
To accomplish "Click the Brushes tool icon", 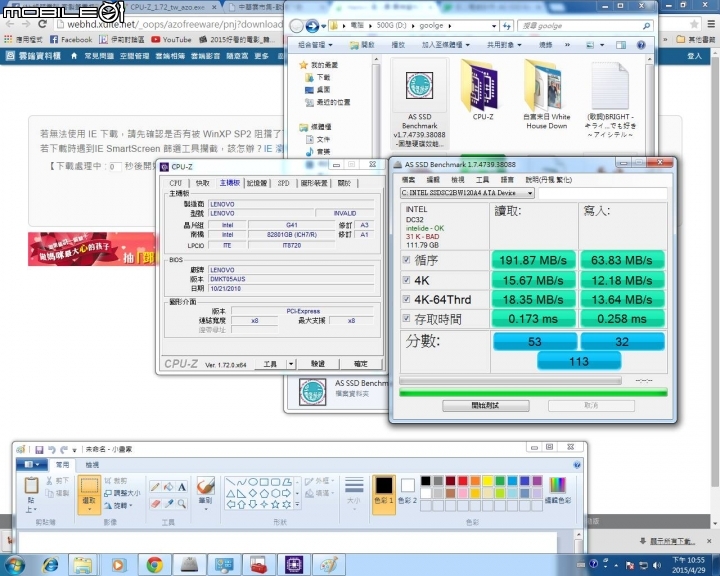I will pos(205,486).
